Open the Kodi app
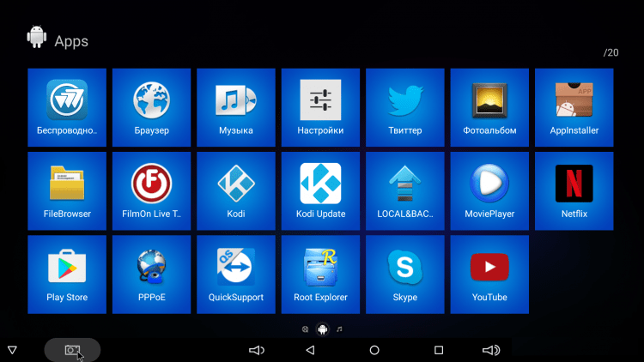The image size is (644, 362). 236,190
